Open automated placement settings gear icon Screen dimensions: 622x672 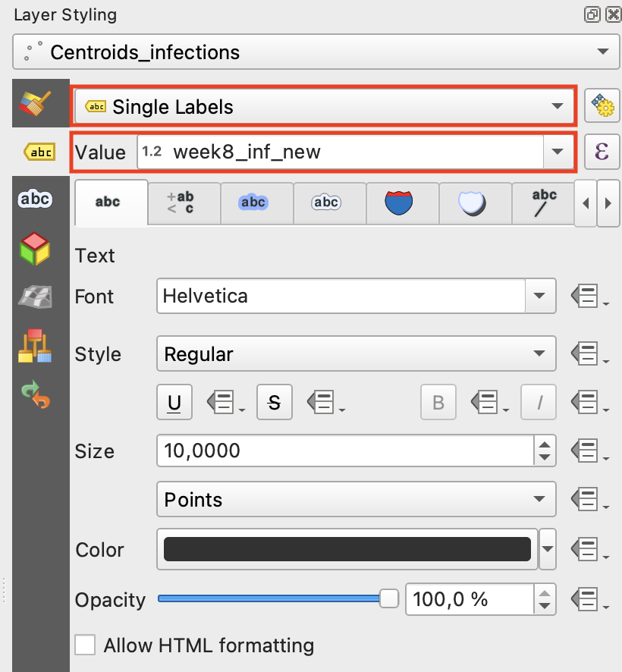pos(602,107)
